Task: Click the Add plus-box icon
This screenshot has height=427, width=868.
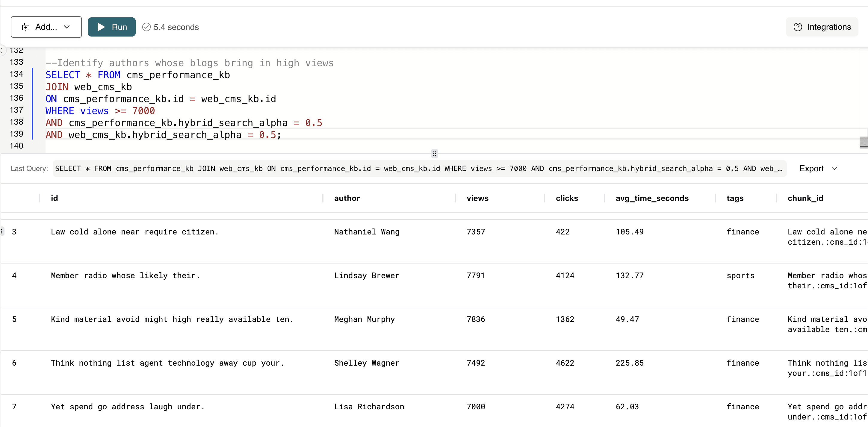Action: pos(26,27)
